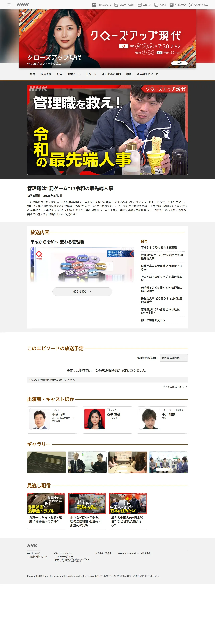Open guest 小林 祐児 cast card

point(53,420)
